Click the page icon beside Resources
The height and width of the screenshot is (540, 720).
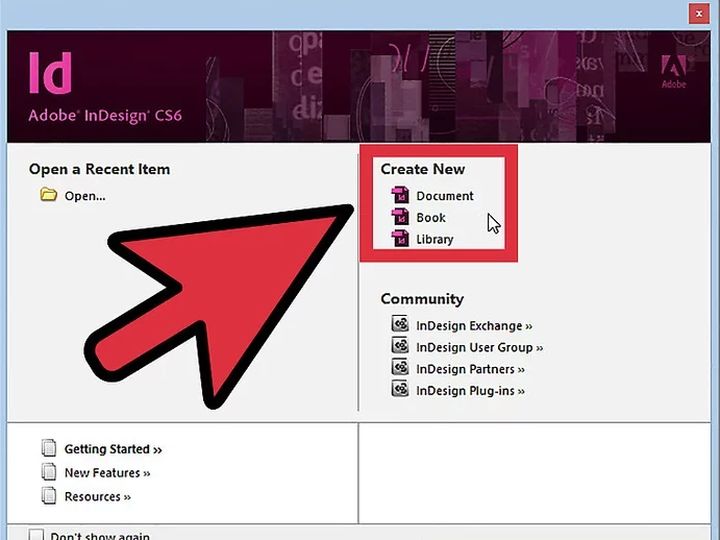pos(49,496)
